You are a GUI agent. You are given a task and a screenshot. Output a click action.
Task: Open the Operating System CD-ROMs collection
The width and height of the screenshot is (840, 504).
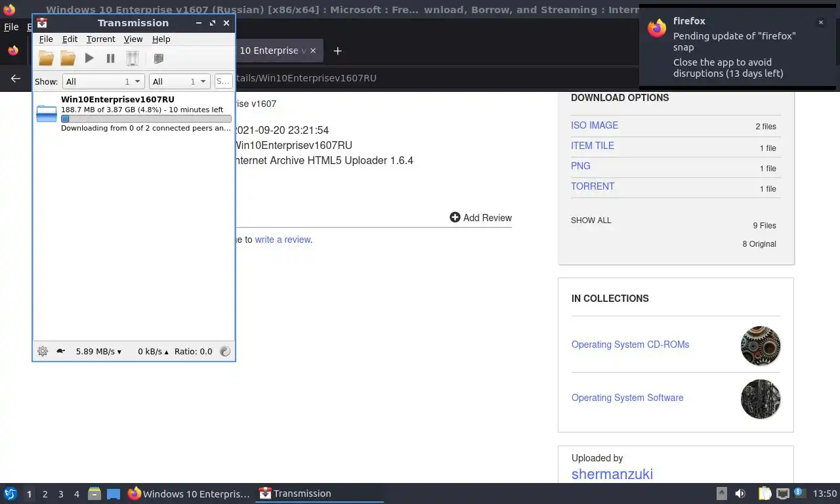[630, 345]
